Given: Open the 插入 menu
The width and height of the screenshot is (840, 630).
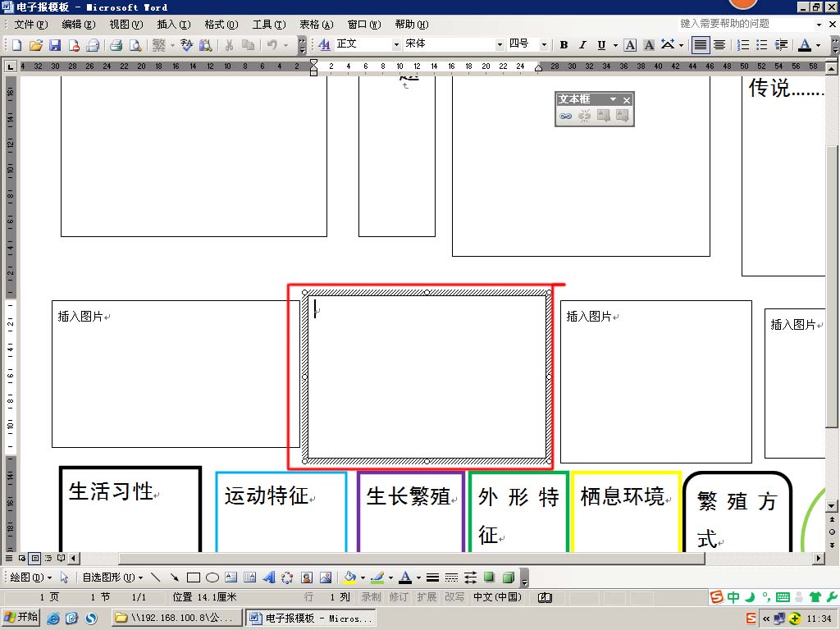Looking at the screenshot, I should pos(173,25).
